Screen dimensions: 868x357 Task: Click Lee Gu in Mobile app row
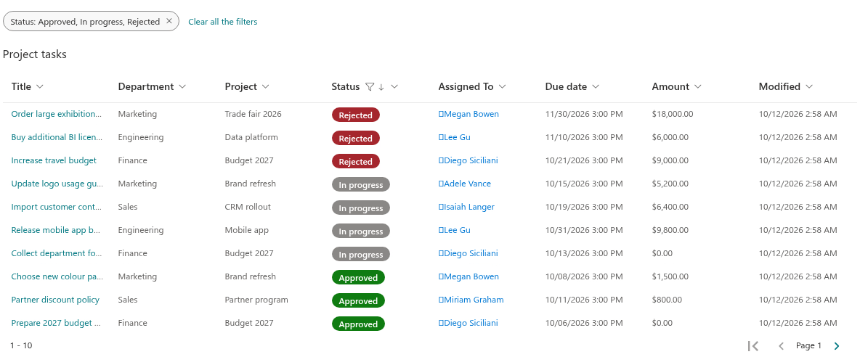coord(455,230)
